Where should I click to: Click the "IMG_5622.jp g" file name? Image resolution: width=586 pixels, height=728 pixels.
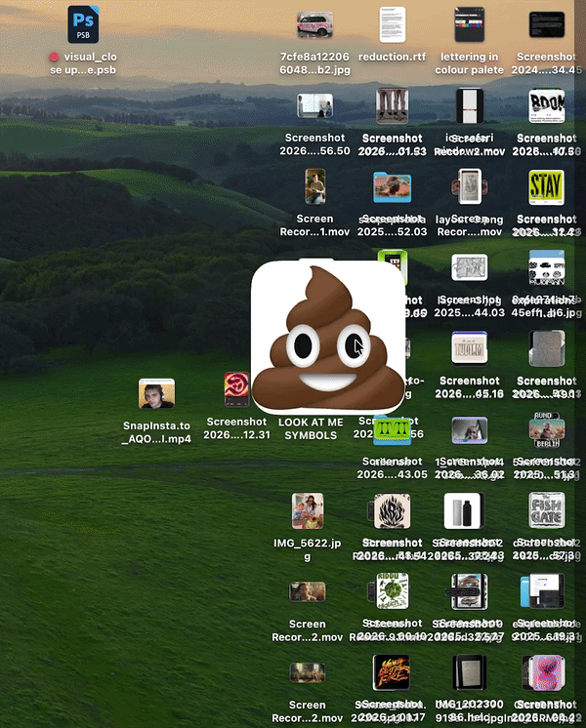(x=308, y=549)
